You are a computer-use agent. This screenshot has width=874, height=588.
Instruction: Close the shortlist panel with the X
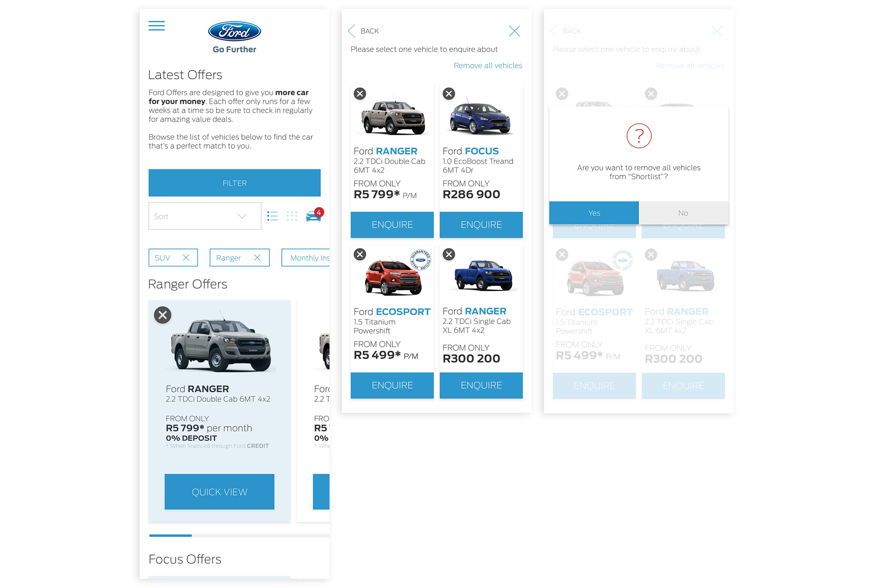pos(514,31)
